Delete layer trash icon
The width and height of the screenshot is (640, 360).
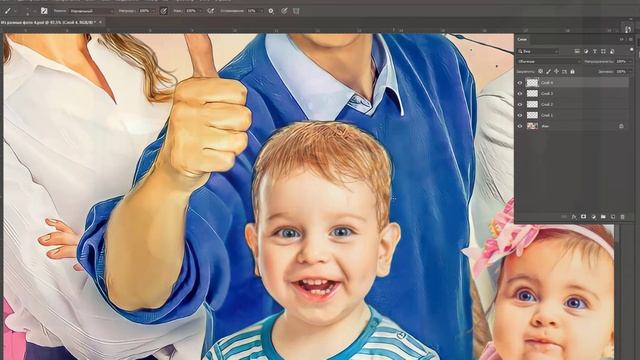click(x=622, y=217)
